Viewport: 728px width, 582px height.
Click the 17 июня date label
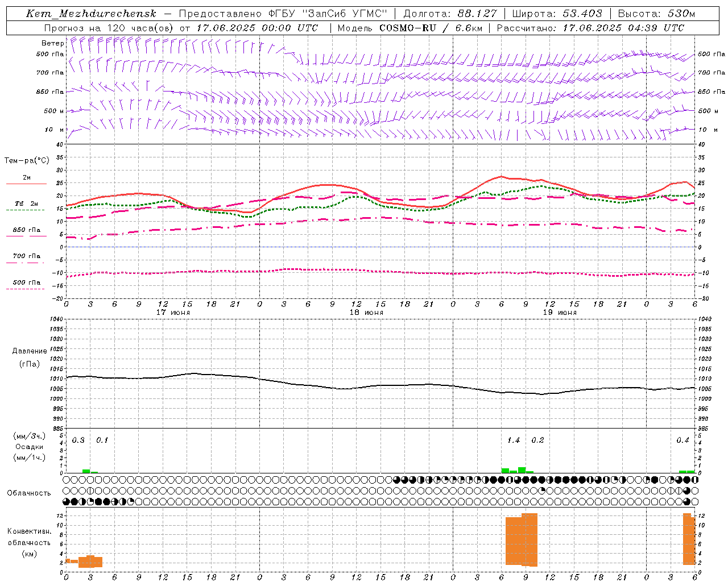pos(173,313)
